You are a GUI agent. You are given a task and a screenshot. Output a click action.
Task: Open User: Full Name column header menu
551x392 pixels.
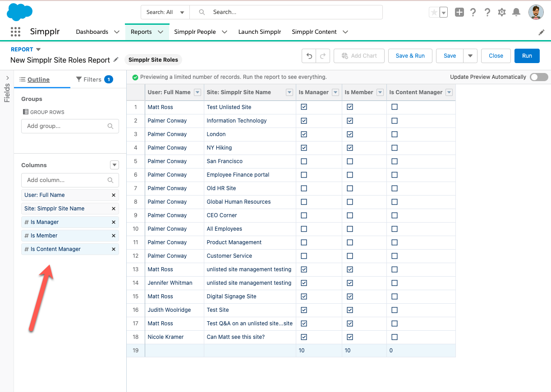point(197,92)
